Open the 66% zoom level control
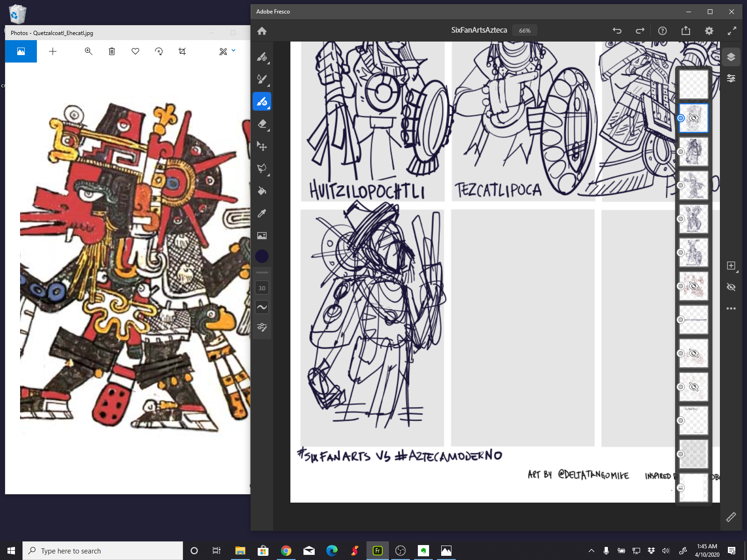 [525, 30]
